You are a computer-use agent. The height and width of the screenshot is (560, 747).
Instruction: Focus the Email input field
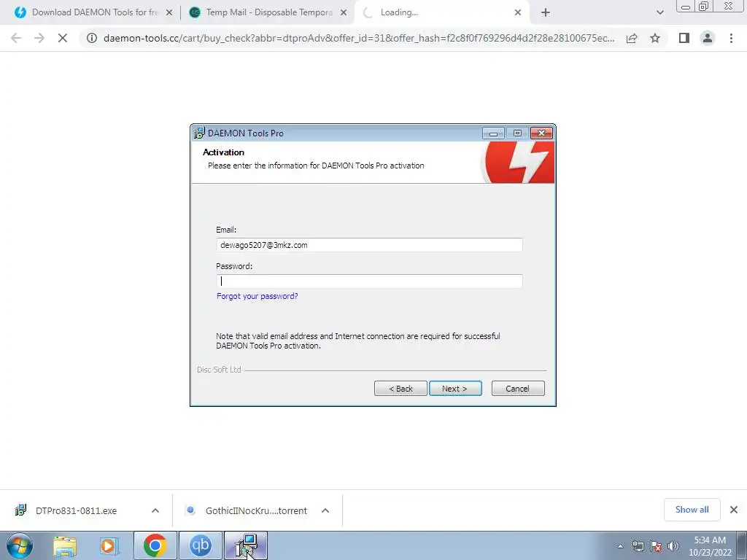click(x=369, y=245)
